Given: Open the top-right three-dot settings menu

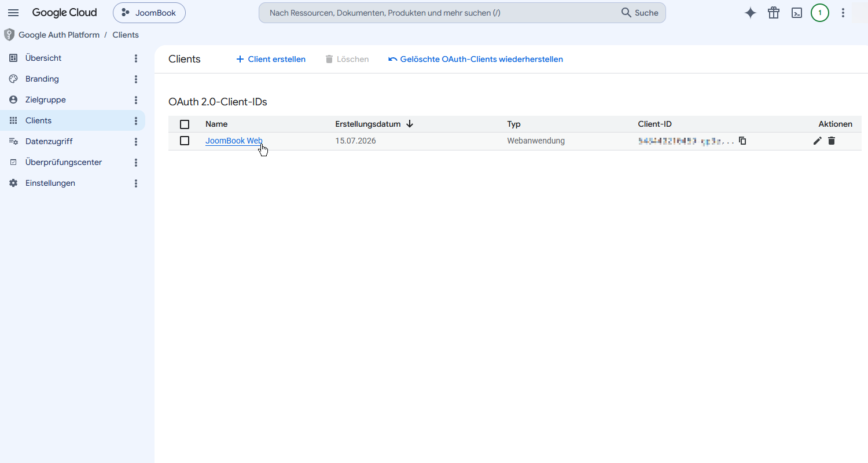Looking at the screenshot, I should (x=843, y=13).
